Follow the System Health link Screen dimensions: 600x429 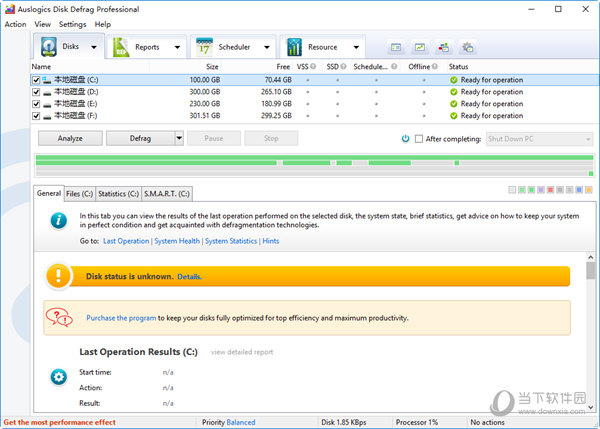177,241
